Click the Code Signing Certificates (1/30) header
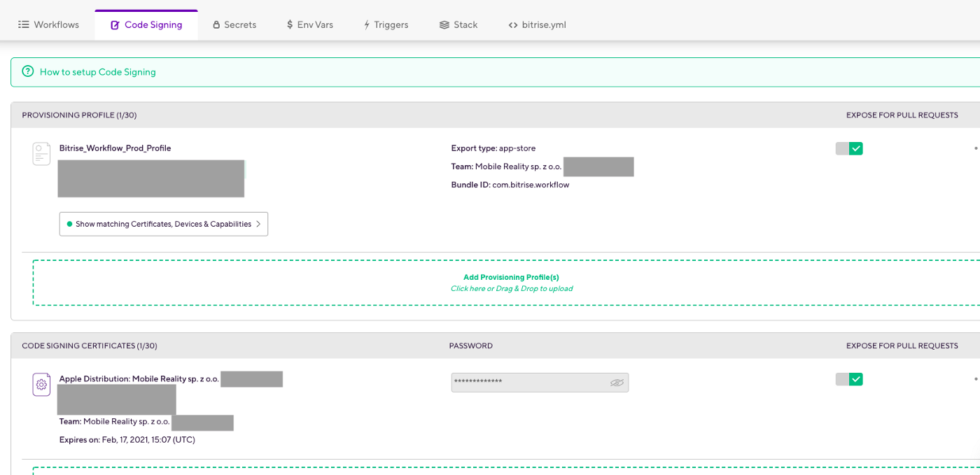The image size is (980, 475). pyautogui.click(x=90, y=346)
